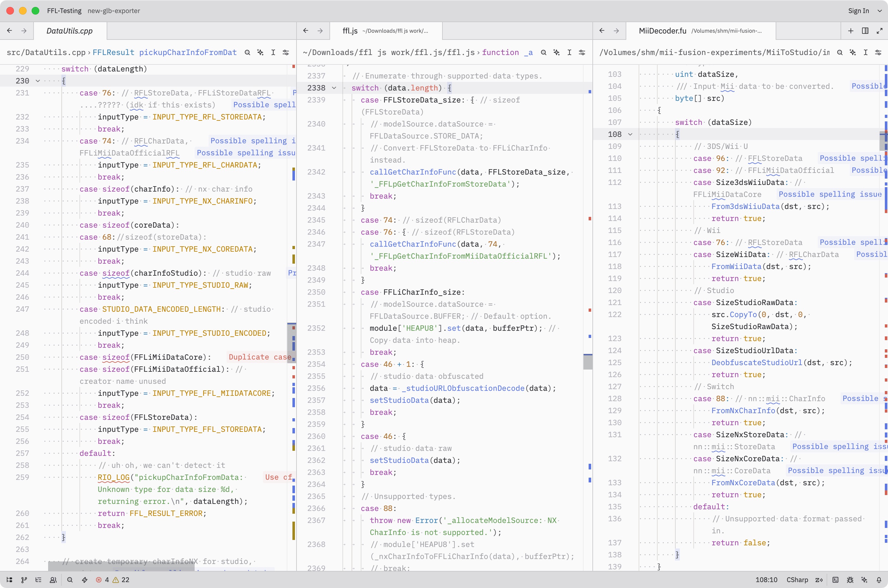Open the Outline panel icon
Image resolution: width=888 pixels, height=588 pixels.
click(x=38, y=580)
